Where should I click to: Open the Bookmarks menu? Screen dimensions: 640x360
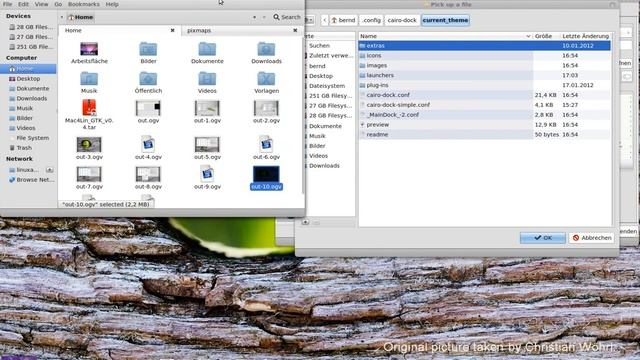click(84, 4)
